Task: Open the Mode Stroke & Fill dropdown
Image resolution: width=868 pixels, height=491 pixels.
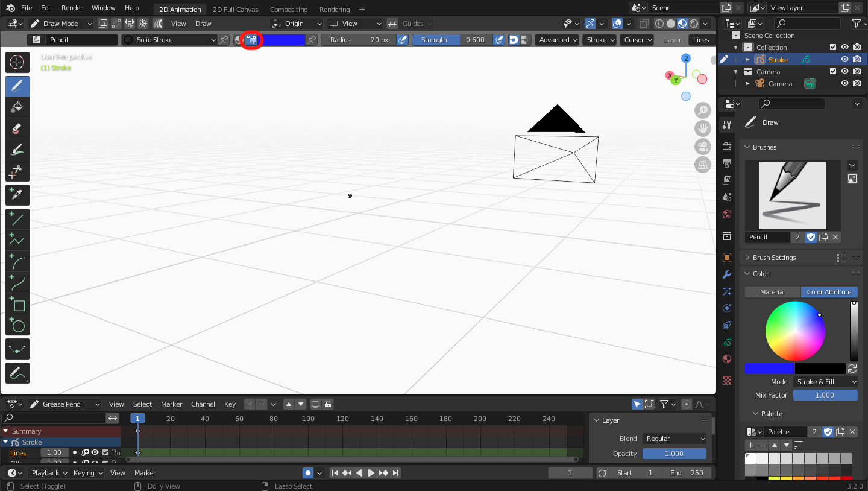Action: click(x=825, y=382)
